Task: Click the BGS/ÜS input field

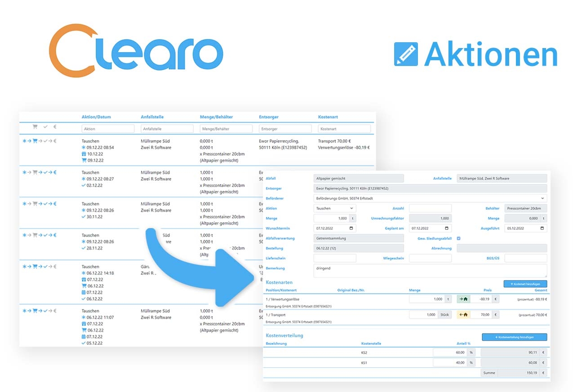Action: tap(526, 258)
